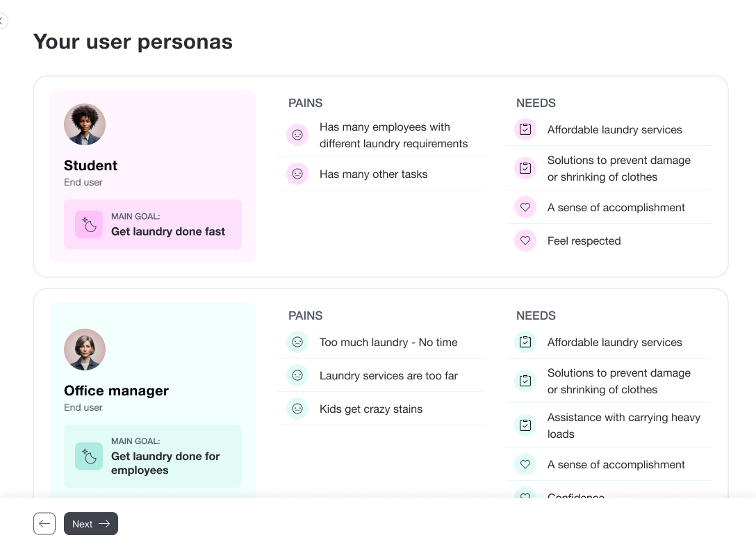Click the Office manager avatar photo
756x558 pixels.
(85, 350)
